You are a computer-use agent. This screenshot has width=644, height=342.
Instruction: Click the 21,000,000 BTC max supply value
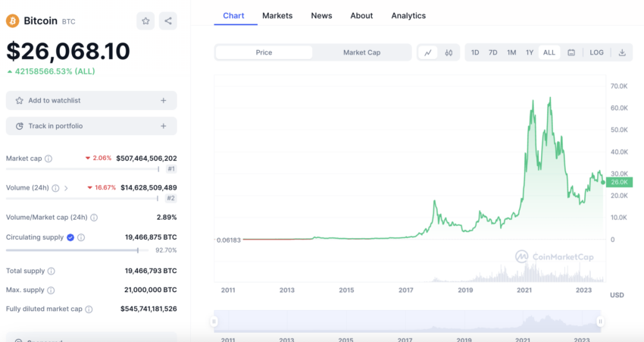pyautogui.click(x=150, y=290)
